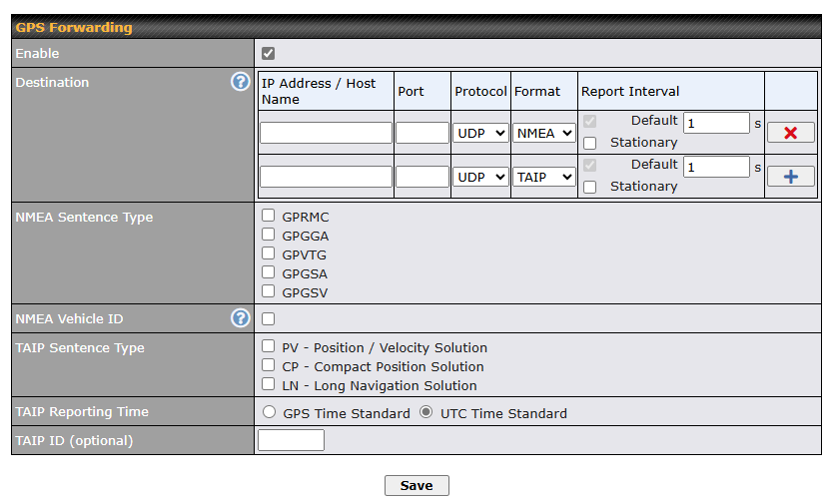Check CP - Compact Position Solution

[269, 365]
